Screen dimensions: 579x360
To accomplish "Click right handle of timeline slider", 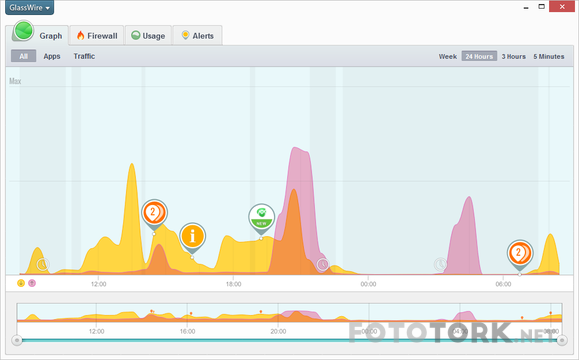I will point(562,340).
